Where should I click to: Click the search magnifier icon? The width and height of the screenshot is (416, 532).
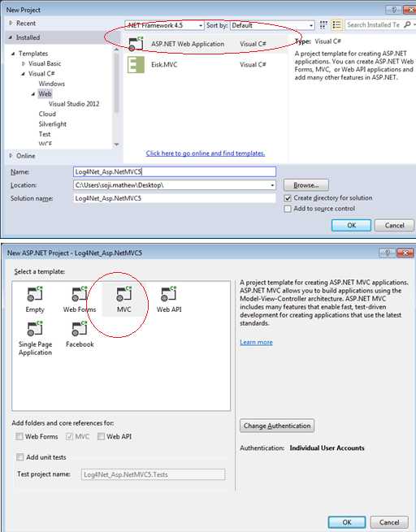pyautogui.click(x=408, y=24)
